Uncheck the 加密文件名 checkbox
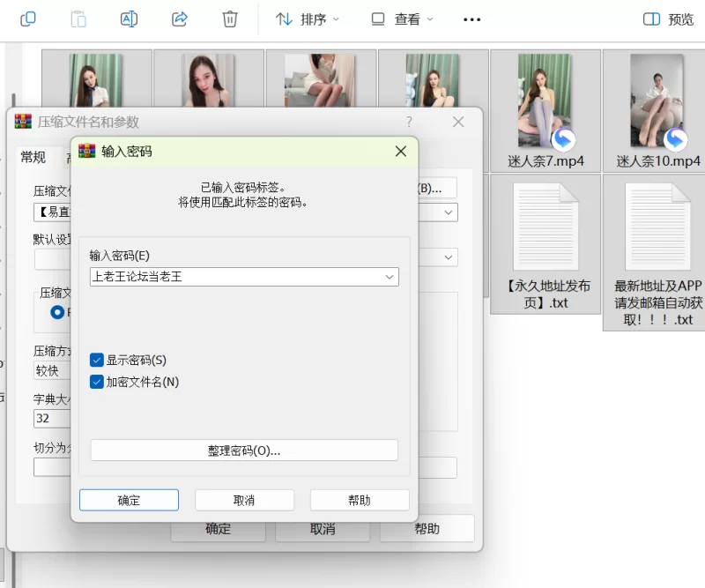This screenshot has height=588, width=705. 97,382
